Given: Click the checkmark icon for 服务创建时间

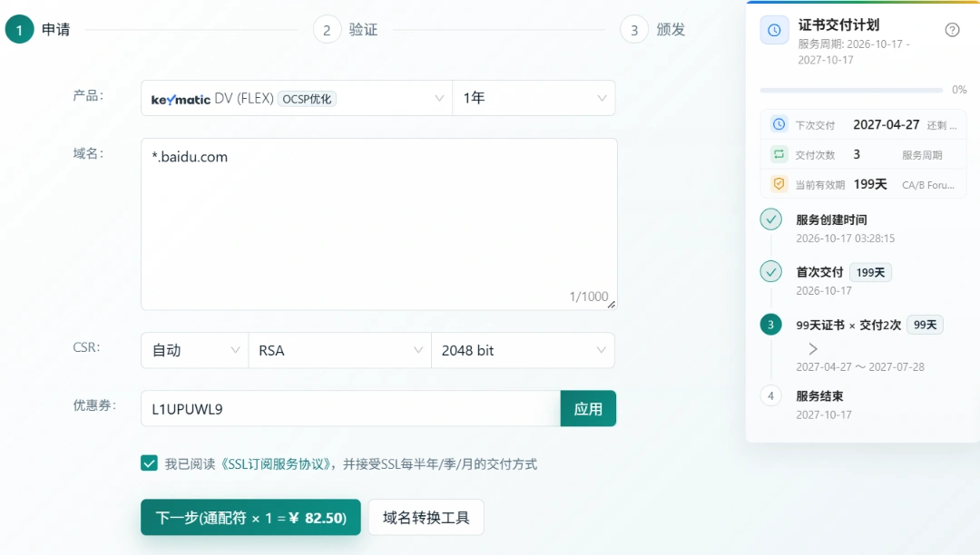Looking at the screenshot, I should [x=770, y=219].
